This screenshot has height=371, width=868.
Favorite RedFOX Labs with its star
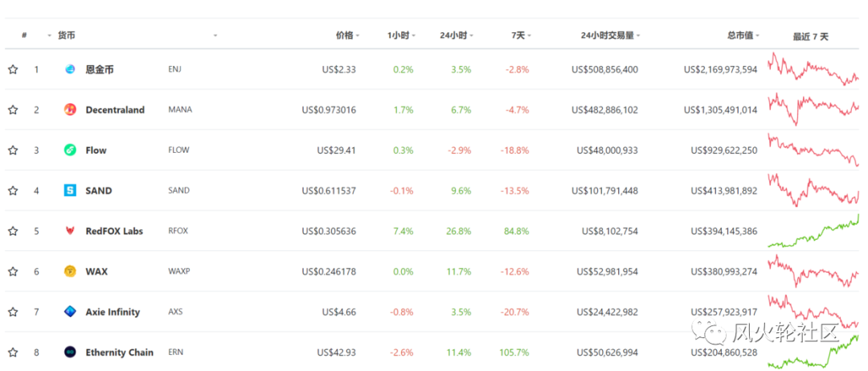click(x=13, y=231)
